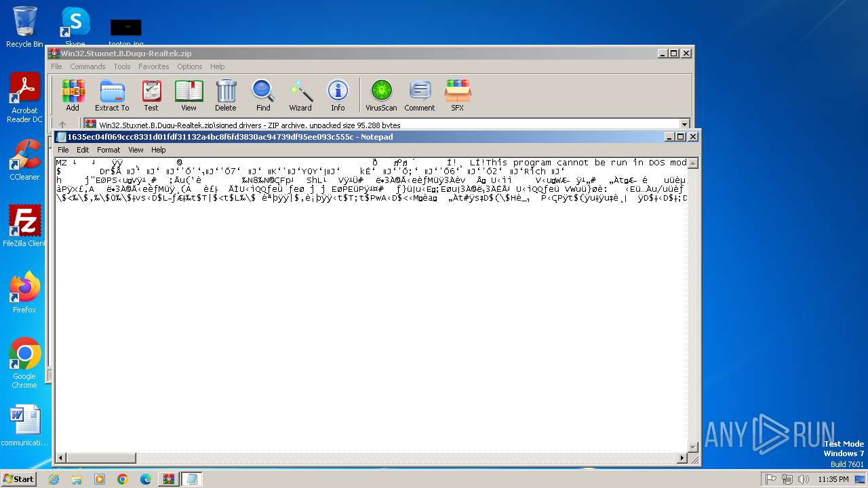Open Action Center flag in tray

[x=771, y=479]
